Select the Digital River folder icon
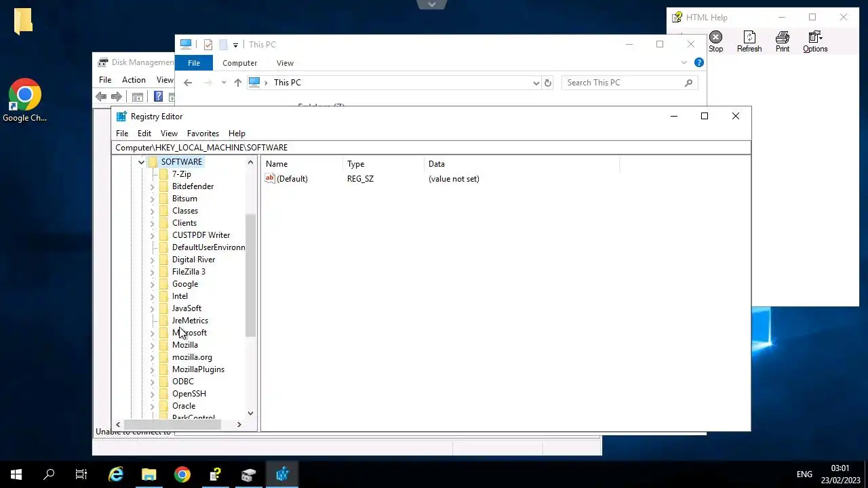The width and height of the screenshot is (868, 488). click(x=163, y=260)
